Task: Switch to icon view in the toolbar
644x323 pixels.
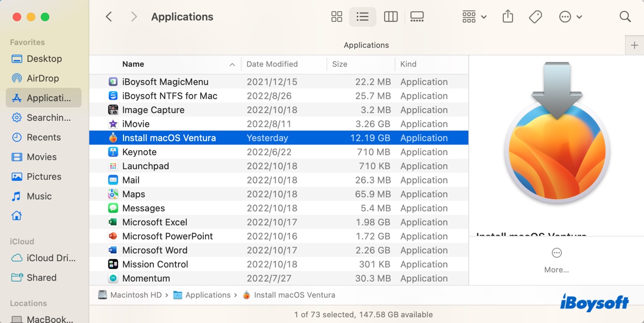Action: pyautogui.click(x=336, y=17)
